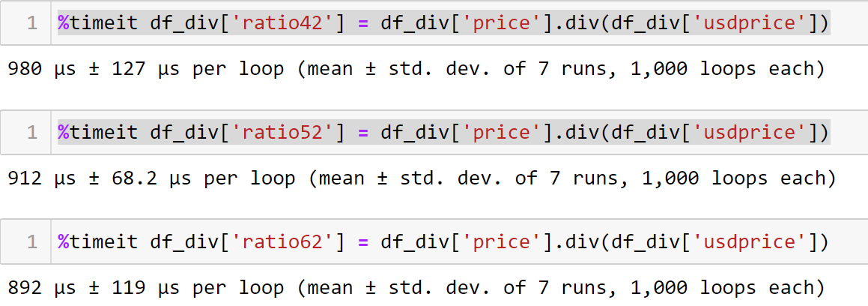Click the output reading 980 µs ± 127 µs
The height and width of the screenshot is (306, 868).
click(415, 69)
